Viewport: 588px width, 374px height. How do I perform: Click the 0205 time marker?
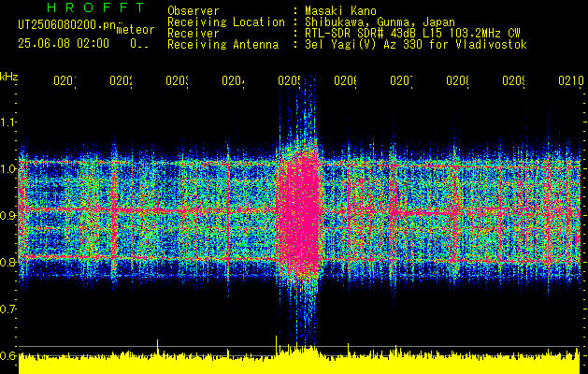[x=289, y=80]
